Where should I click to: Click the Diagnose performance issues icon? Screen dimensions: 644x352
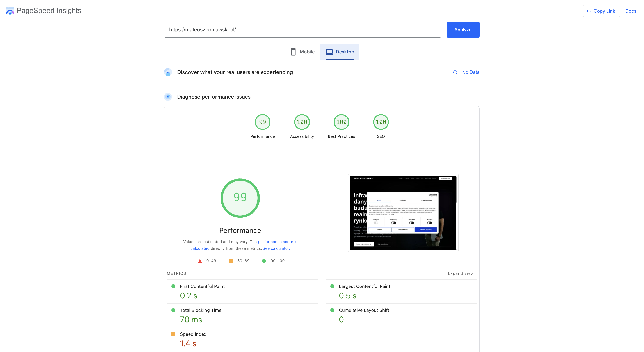[x=168, y=97]
